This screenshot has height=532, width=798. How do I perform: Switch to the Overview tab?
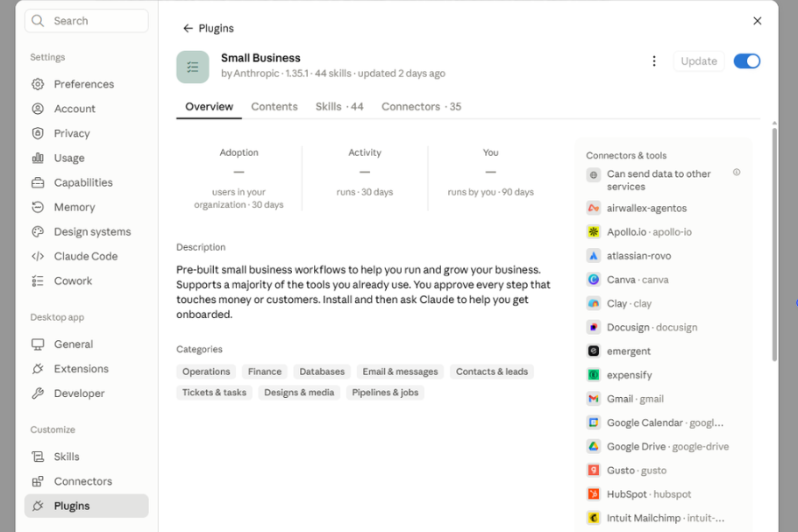[210, 107]
